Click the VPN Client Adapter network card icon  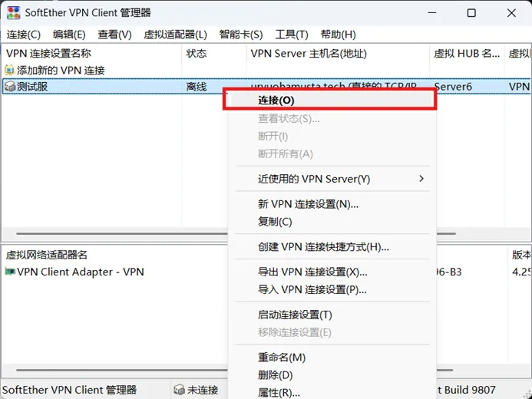10,272
